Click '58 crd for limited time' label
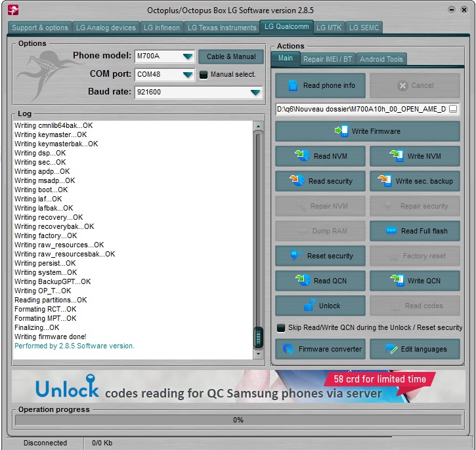This screenshot has height=450, width=476. [379, 379]
